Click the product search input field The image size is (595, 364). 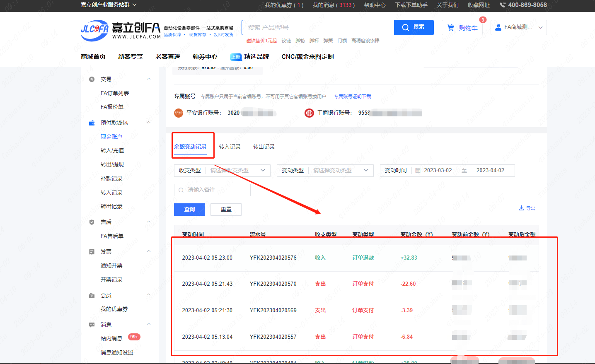(x=318, y=28)
